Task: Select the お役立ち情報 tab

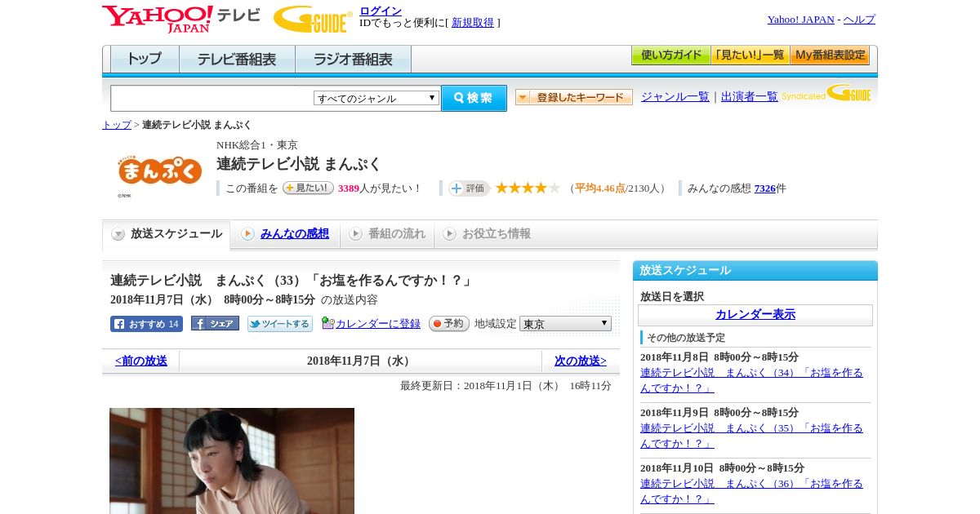Action: (x=487, y=234)
